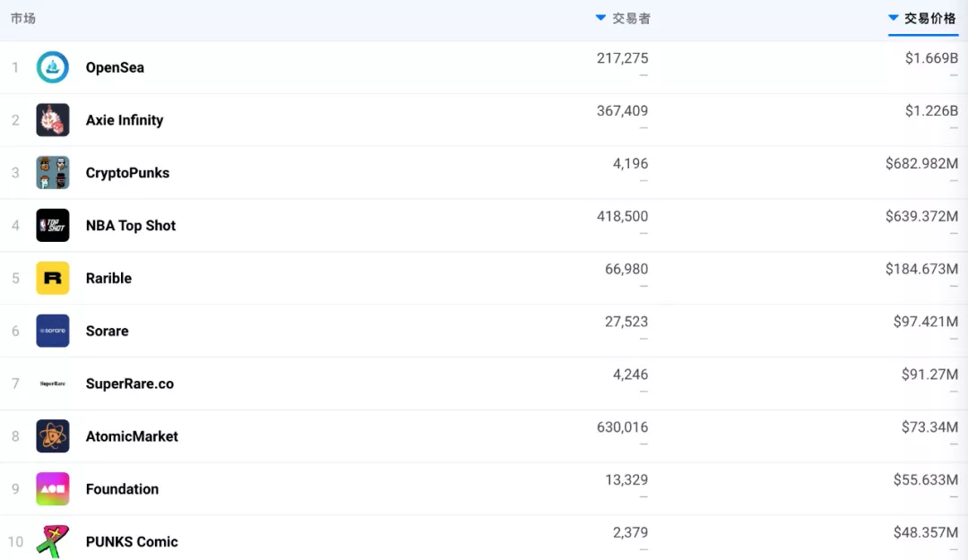Viewport: 968px width, 560px height.
Task: Select the traders value 13,329
Action: pyautogui.click(x=627, y=479)
